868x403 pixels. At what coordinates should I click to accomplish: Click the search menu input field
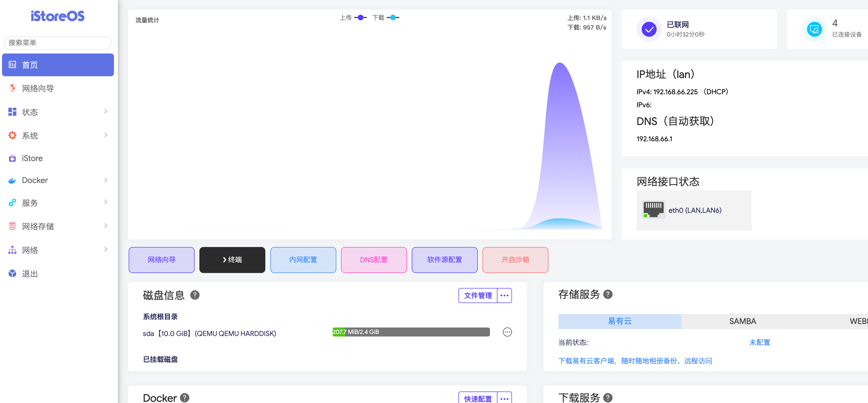tap(58, 43)
